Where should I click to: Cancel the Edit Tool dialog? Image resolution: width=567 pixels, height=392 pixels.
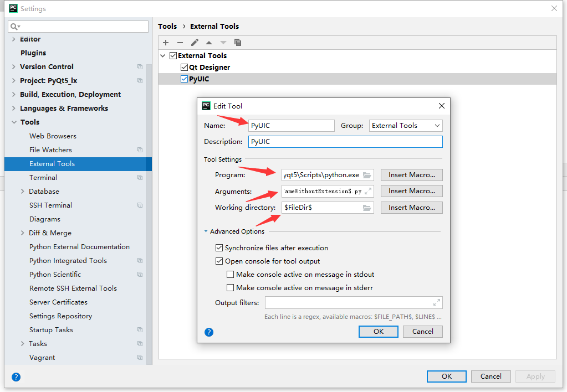[422, 332]
